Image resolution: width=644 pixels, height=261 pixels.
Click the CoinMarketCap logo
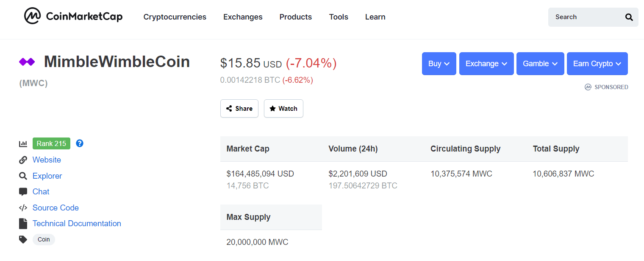click(73, 16)
